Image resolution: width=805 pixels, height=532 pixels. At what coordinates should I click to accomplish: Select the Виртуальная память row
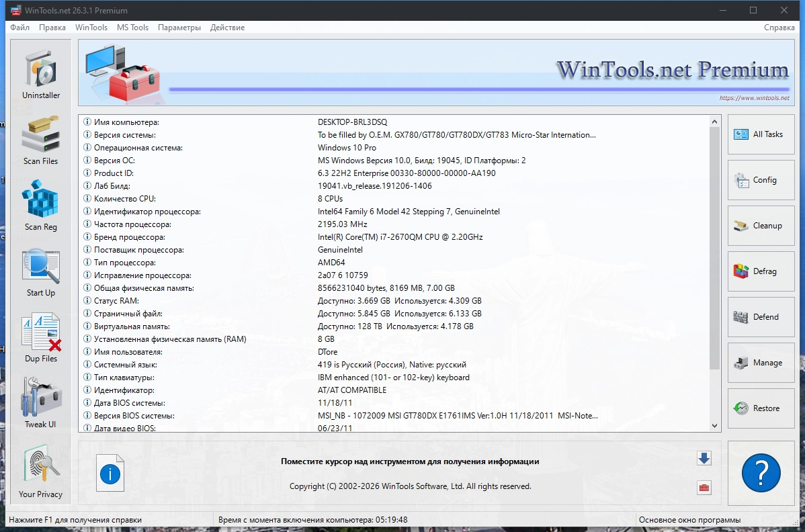(394, 326)
